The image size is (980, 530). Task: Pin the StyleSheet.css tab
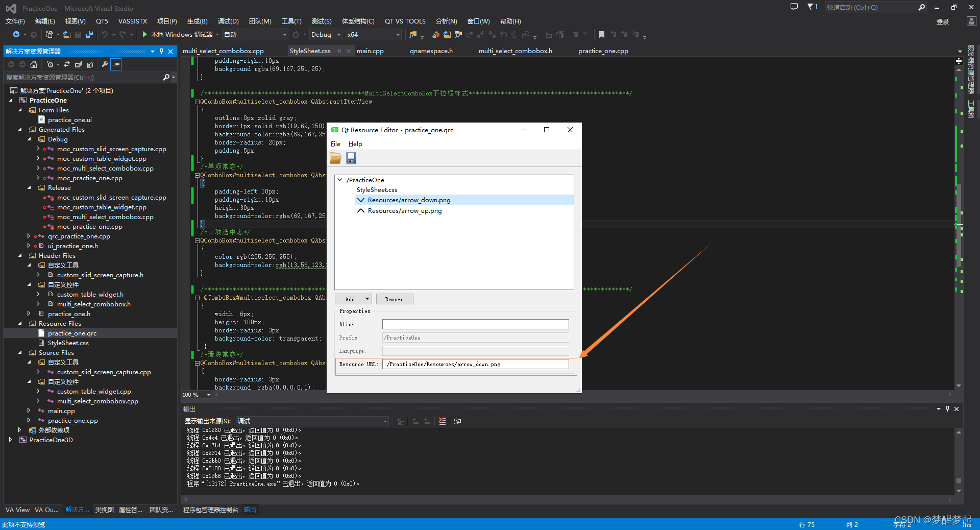click(x=339, y=51)
